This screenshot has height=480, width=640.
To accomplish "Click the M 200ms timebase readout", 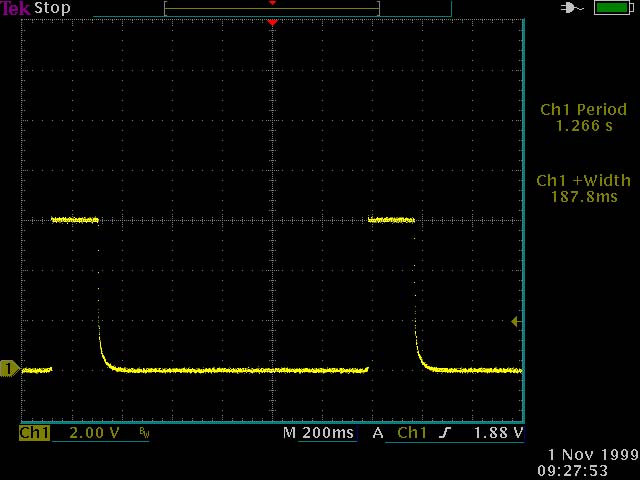I will pos(319,433).
